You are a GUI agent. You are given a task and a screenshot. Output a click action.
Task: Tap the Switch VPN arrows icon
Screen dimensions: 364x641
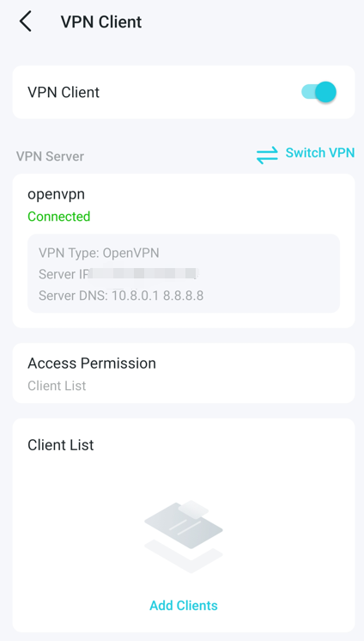coord(267,156)
